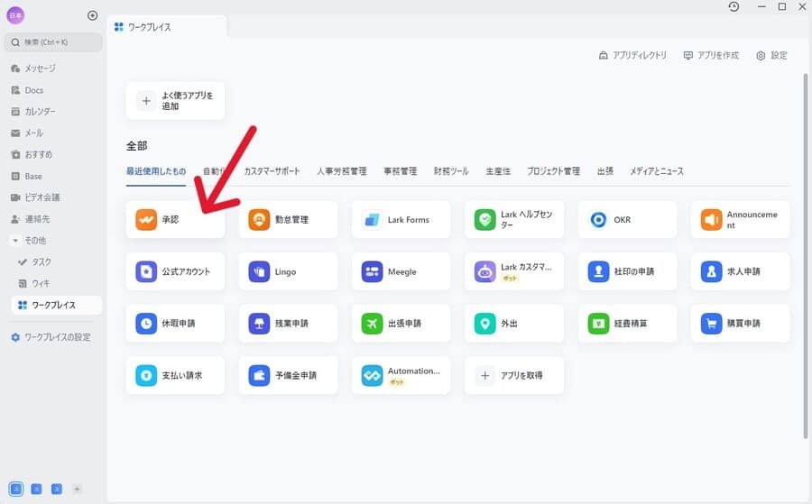The width and height of the screenshot is (812, 504).
Task: Open the 社印の申請 app
Action: pyautogui.click(x=627, y=271)
